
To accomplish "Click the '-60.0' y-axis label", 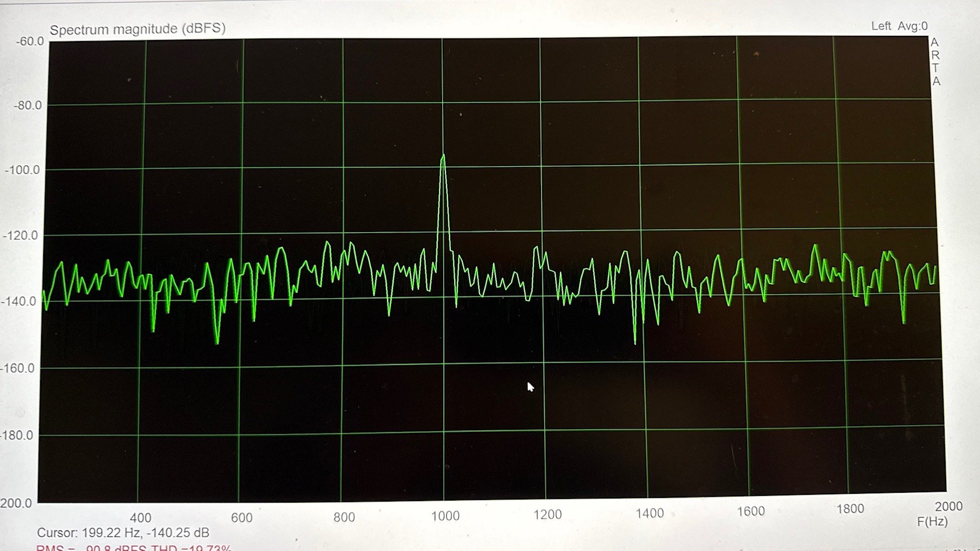I will point(30,42).
